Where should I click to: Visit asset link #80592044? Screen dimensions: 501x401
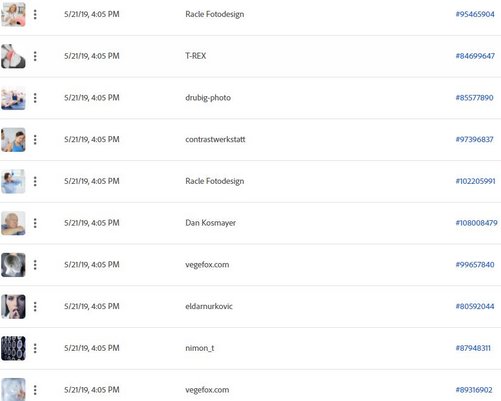point(475,306)
